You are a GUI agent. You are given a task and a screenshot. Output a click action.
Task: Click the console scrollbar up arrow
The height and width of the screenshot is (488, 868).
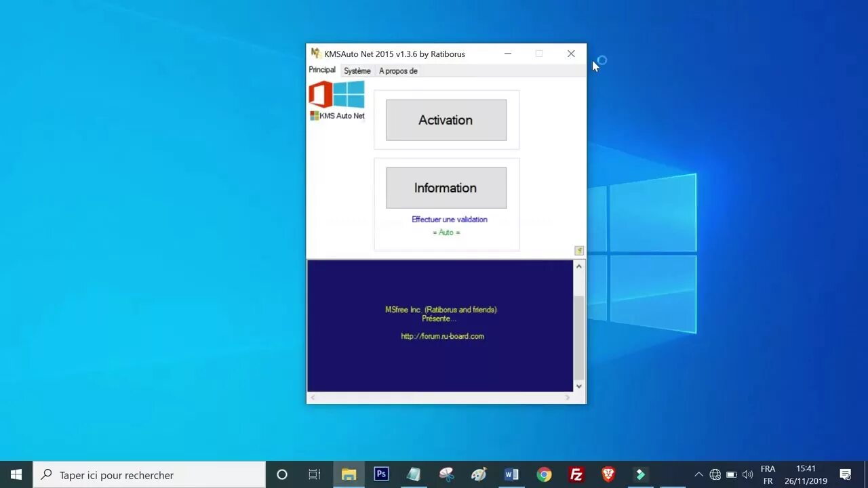[579, 266]
